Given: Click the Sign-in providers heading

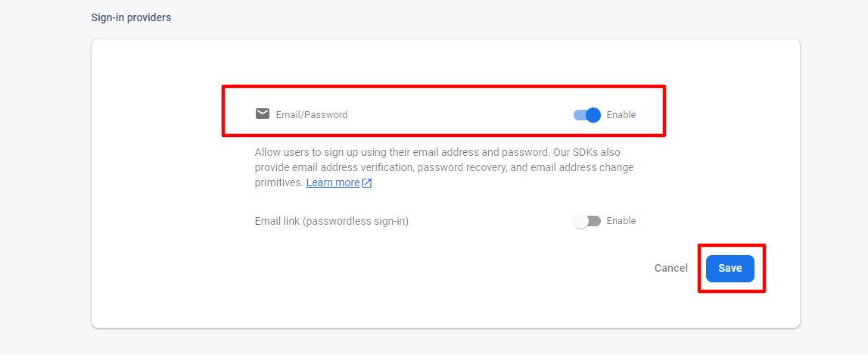Looking at the screenshot, I should [131, 17].
